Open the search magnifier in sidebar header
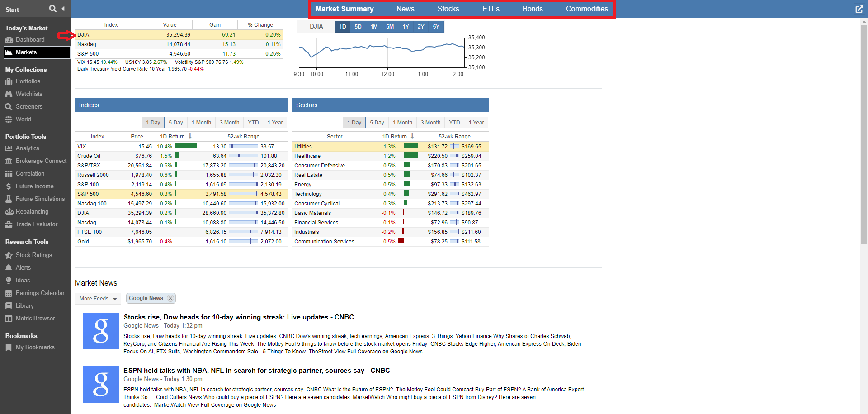868x414 pixels. tap(53, 9)
